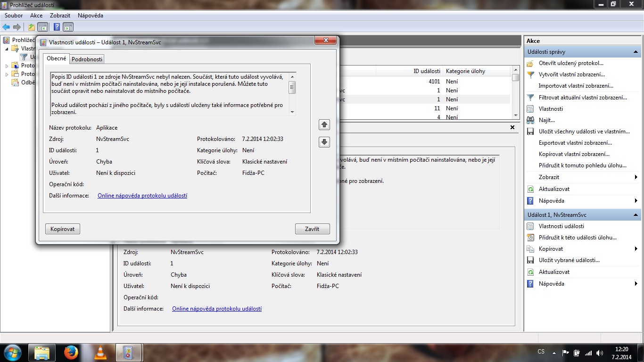Expand the first Proto… tree node
This screenshot has width=644, height=362.
coord(7,66)
